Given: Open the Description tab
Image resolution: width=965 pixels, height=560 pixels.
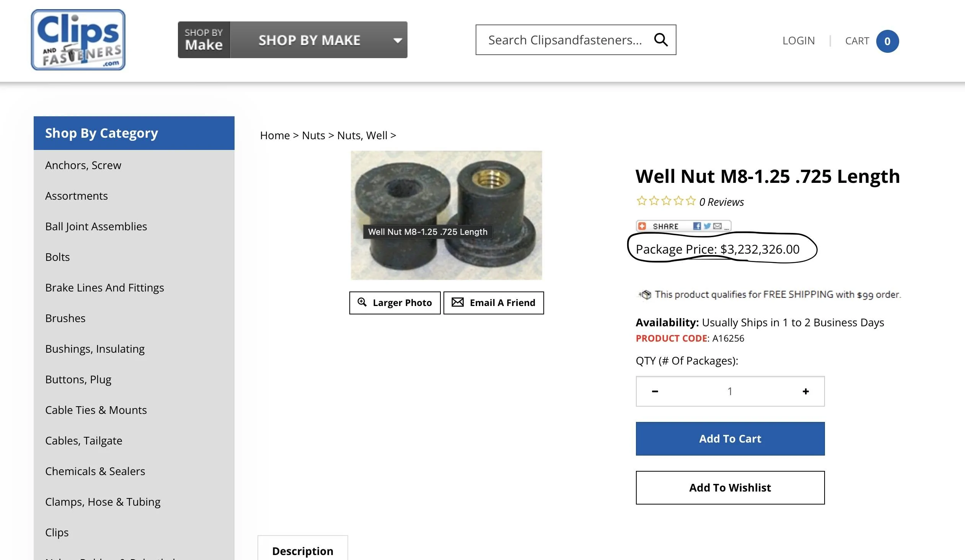Looking at the screenshot, I should (303, 549).
